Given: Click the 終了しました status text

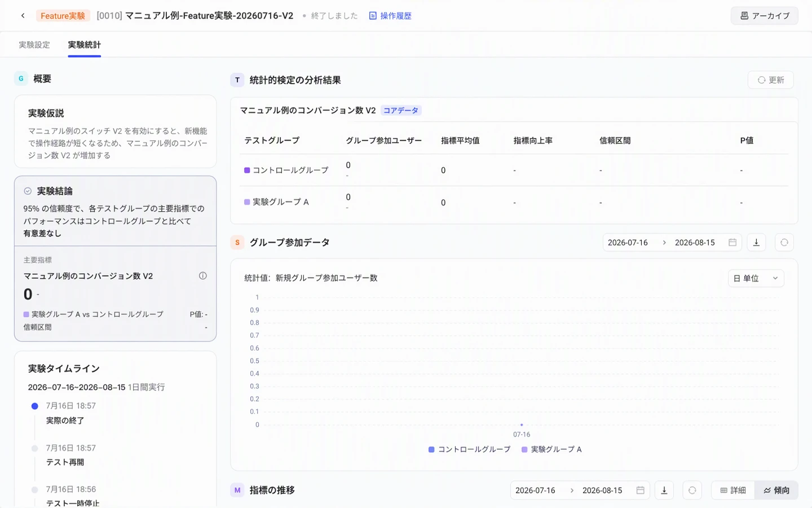Looking at the screenshot, I should tap(334, 16).
